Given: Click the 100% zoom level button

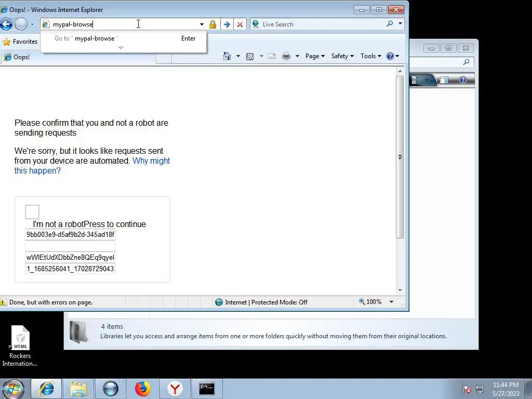Looking at the screenshot, I should (x=370, y=302).
